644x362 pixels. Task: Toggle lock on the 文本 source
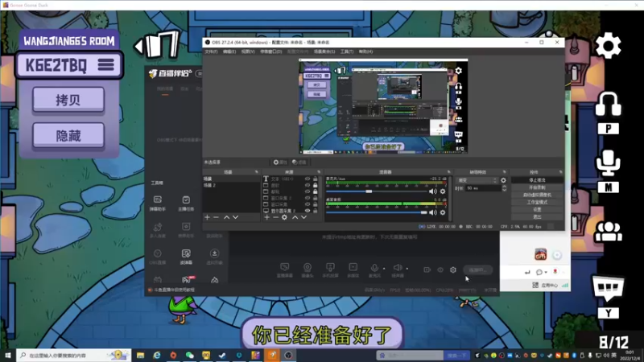tap(316, 179)
